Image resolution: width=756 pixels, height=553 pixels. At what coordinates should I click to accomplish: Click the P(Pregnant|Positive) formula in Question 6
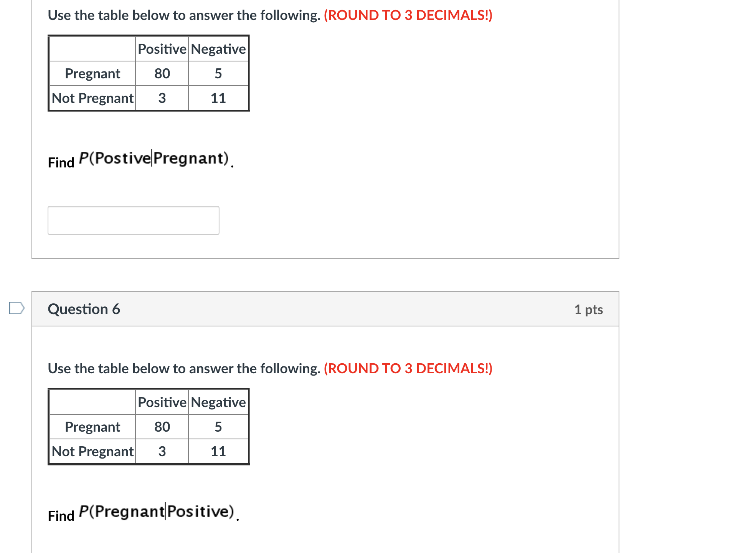click(x=156, y=512)
